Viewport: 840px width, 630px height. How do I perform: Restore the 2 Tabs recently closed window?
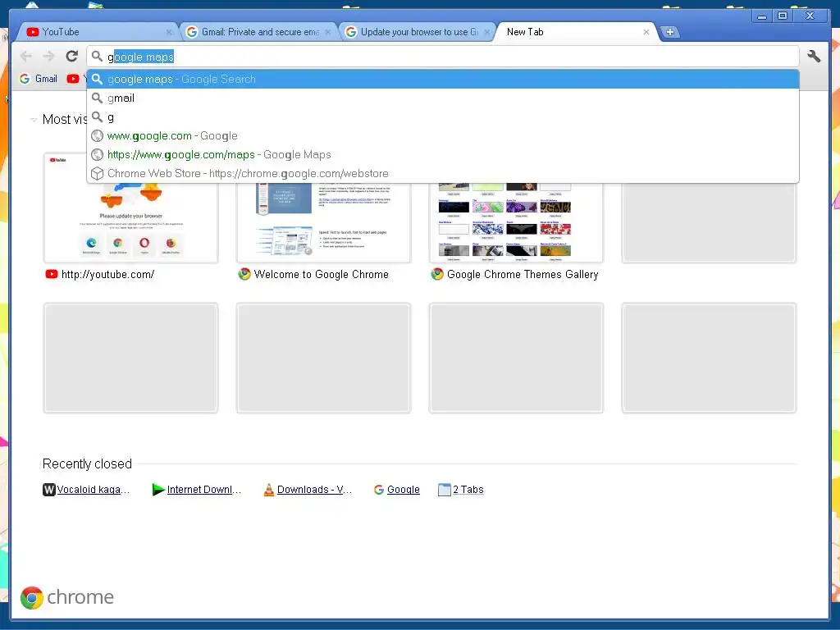click(468, 490)
